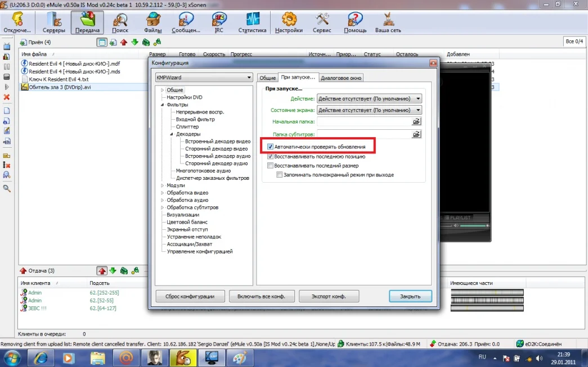The height and width of the screenshot is (367, 588).
Task: Click the browse folder icon for Папка субтитров
Action: tap(416, 134)
